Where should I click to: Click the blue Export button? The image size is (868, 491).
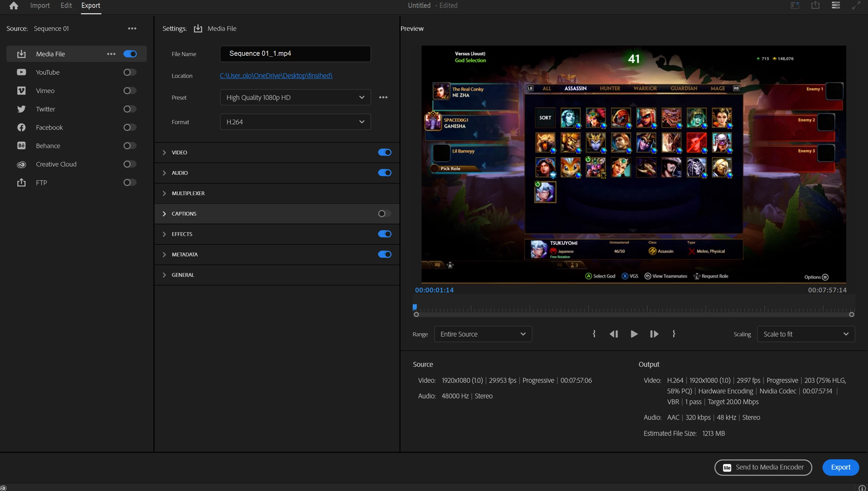tap(840, 467)
